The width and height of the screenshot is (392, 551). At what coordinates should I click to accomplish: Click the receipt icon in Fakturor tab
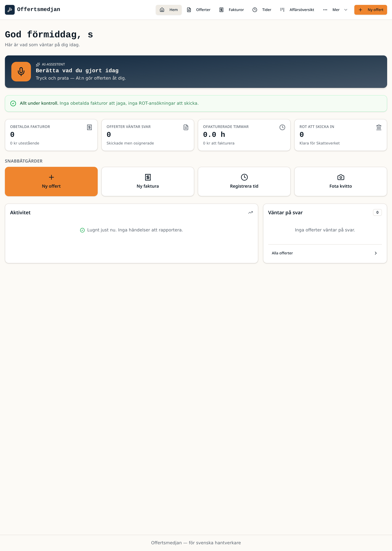[x=221, y=10]
